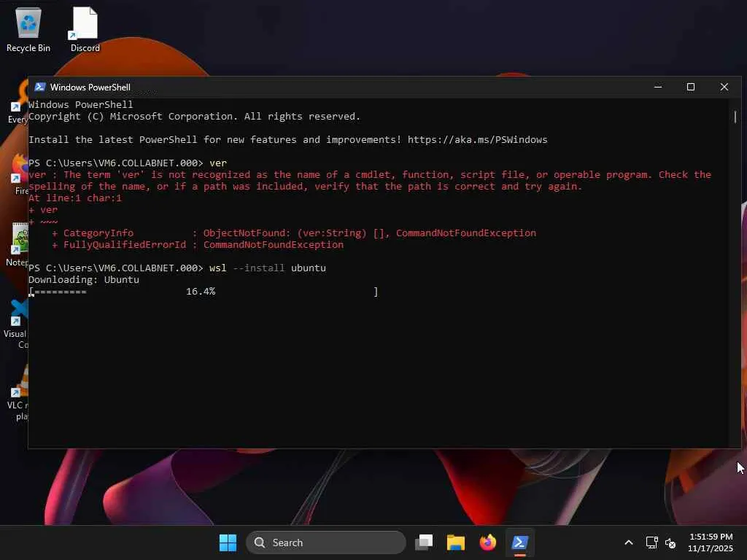
Task: Click the PowerShell taskbar icon
Action: point(519,542)
